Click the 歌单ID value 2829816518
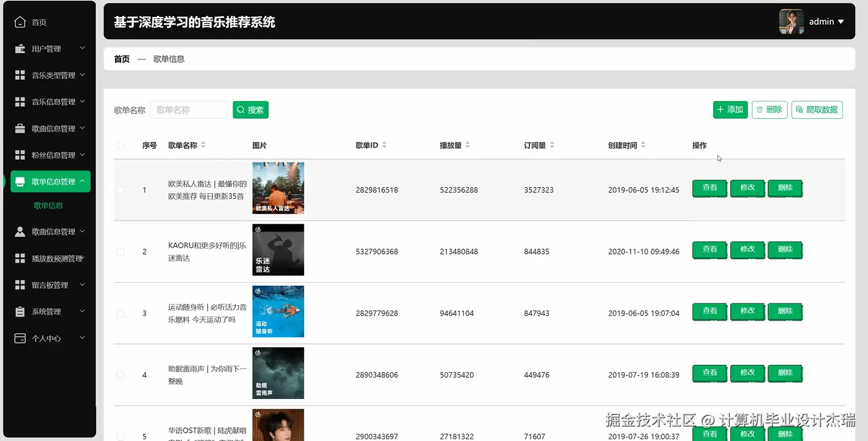Screen dimensions: 868x441 [x=377, y=190]
